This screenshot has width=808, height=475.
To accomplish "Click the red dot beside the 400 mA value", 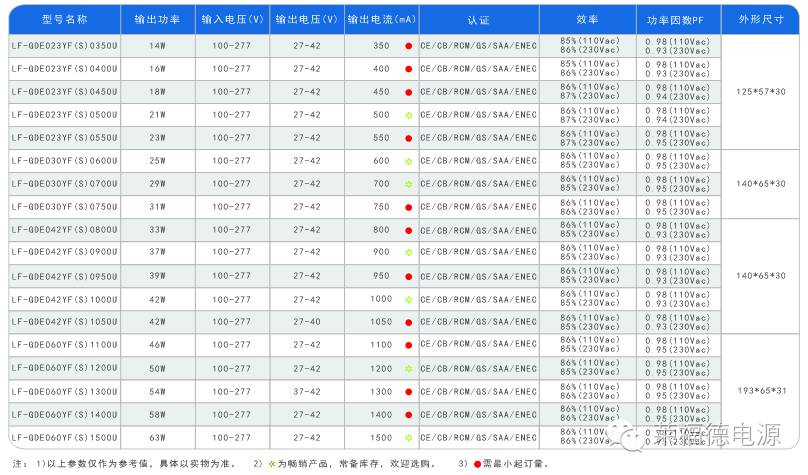I will coord(409,69).
